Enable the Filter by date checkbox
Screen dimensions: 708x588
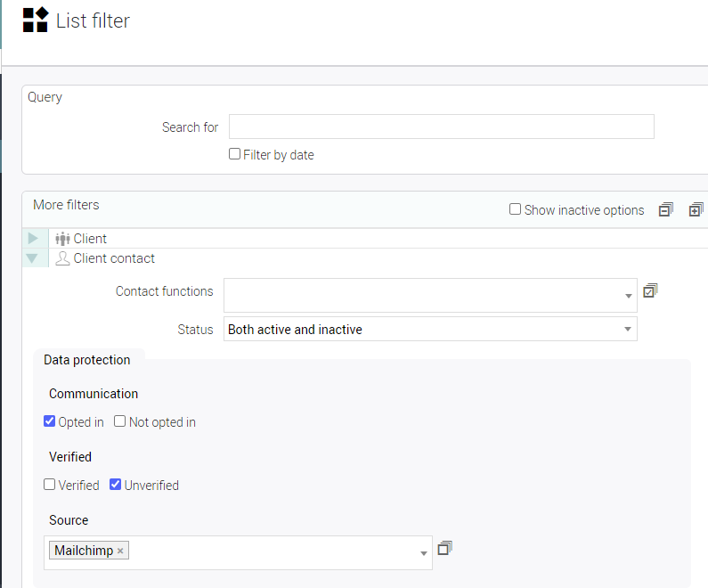click(x=235, y=154)
